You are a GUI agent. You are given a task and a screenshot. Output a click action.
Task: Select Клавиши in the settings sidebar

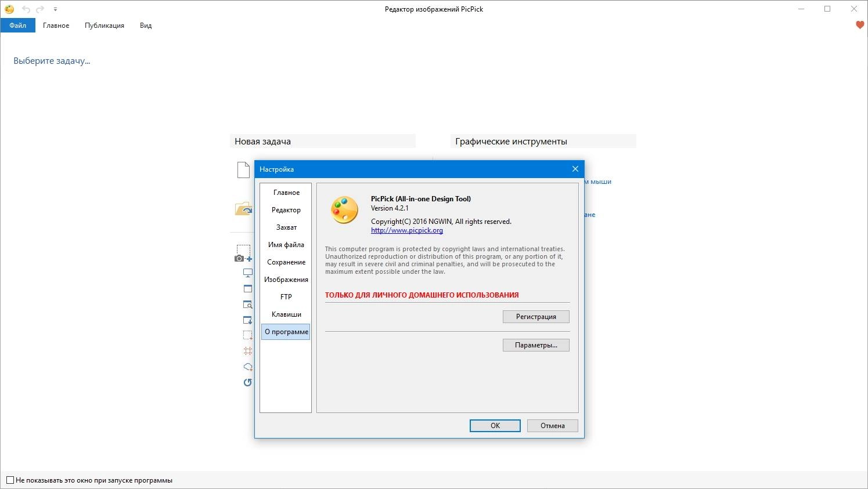click(286, 314)
